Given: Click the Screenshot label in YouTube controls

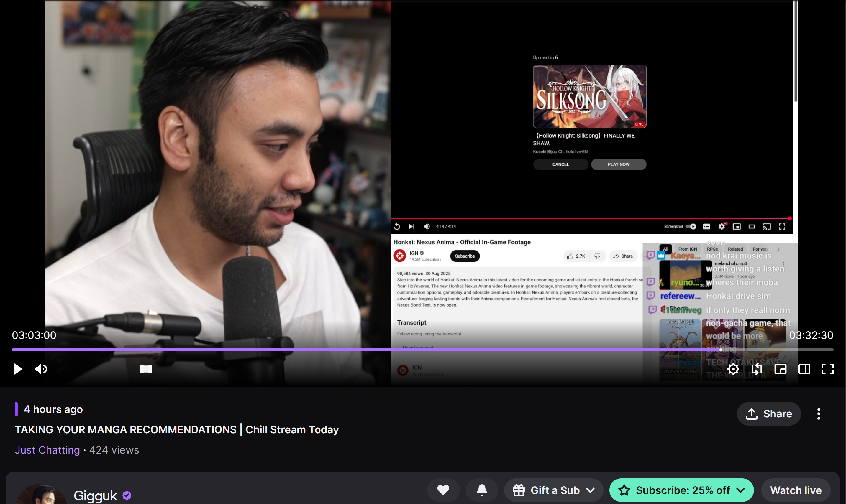Looking at the screenshot, I should coord(673,226).
